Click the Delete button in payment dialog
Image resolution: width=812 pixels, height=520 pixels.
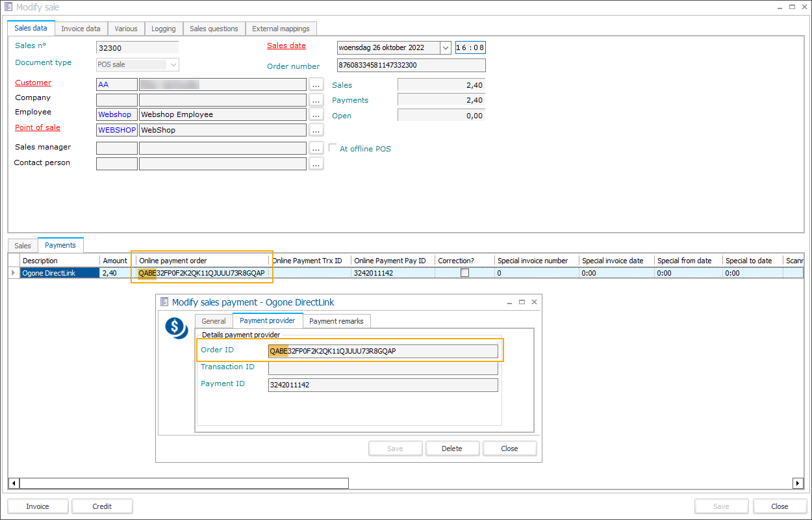(x=451, y=448)
